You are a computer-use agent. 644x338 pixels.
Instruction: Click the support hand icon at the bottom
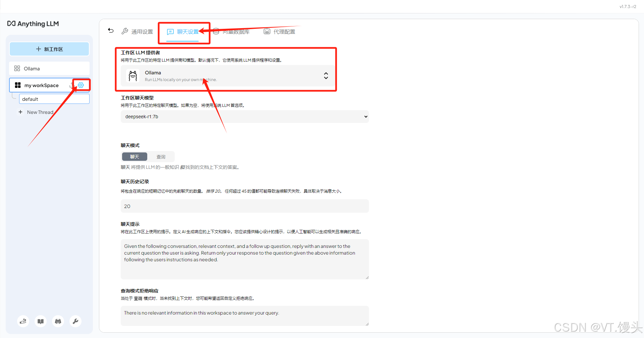click(x=23, y=321)
